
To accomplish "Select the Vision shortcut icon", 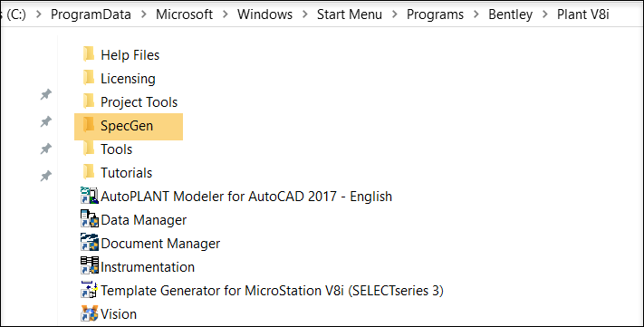I will 89,313.
